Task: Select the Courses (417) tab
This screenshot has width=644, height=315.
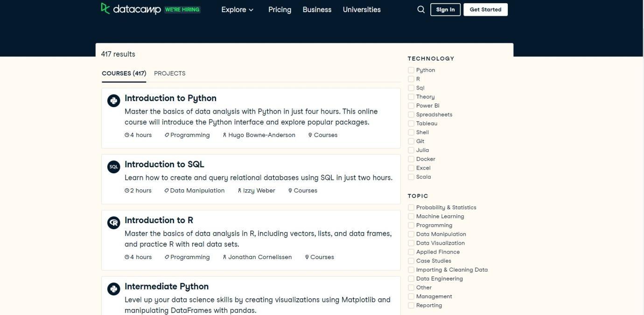Action: (124, 74)
